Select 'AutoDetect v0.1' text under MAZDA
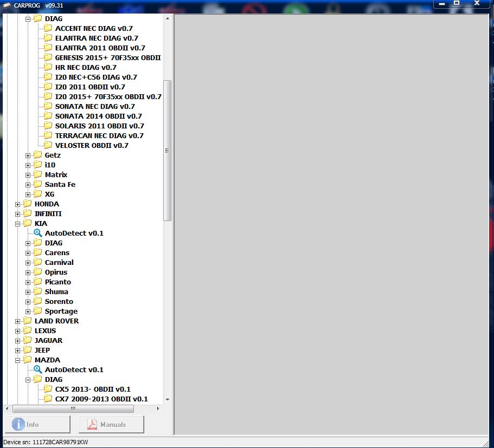The width and height of the screenshot is (494, 448). pos(74,370)
